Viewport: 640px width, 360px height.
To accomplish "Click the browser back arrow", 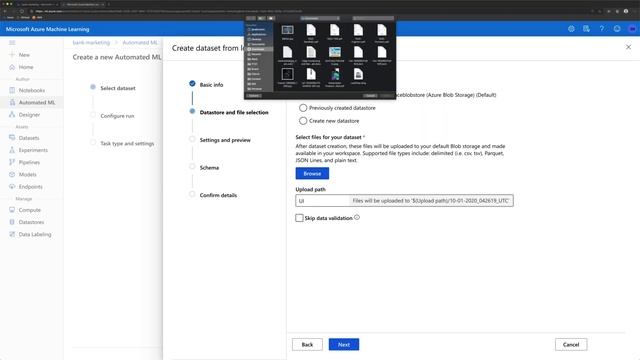I will tap(4, 11).
